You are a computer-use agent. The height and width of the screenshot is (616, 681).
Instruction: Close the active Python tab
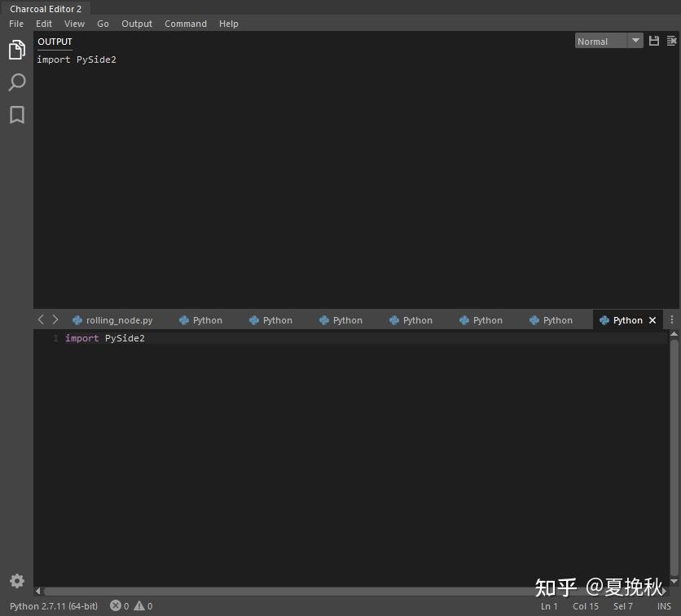pos(652,319)
